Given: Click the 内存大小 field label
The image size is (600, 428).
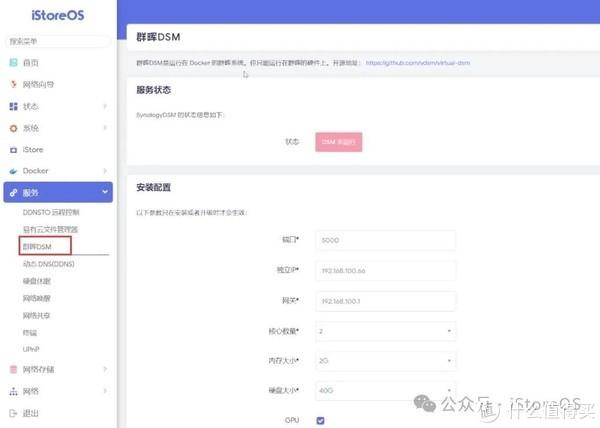Looking at the screenshot, I should click(284, 361).
